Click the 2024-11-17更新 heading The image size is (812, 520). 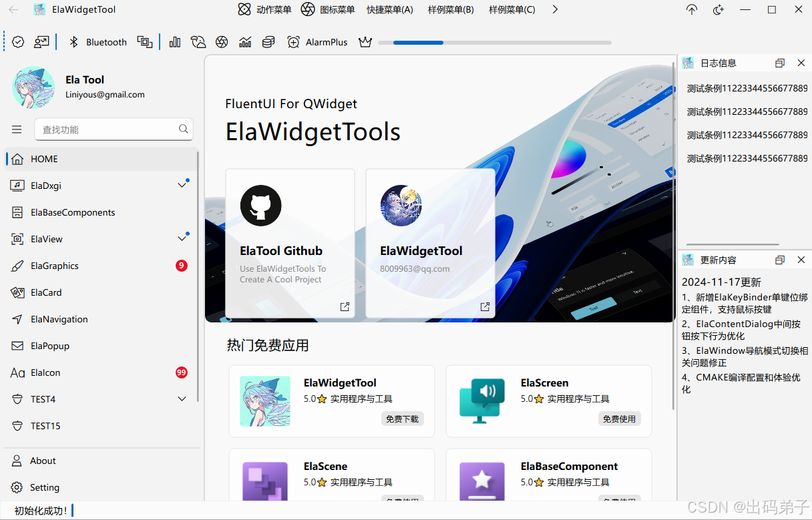point(721,282)
